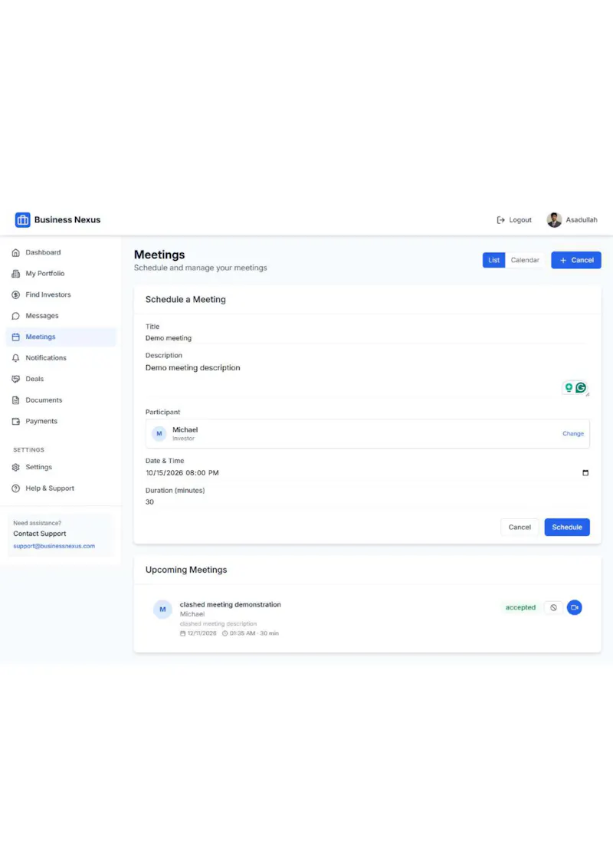Image resolution: width=613 pixels, height=868 pixels.
Task: Click the 01:35 AM - 30 min time
Action: click(254, 633)
